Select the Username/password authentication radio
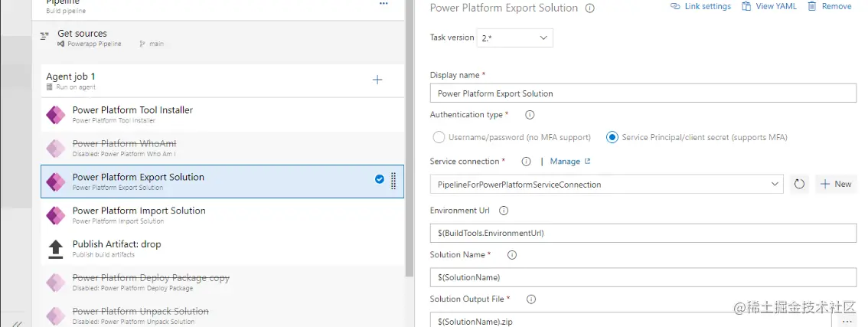 click(x=439, y=137)
